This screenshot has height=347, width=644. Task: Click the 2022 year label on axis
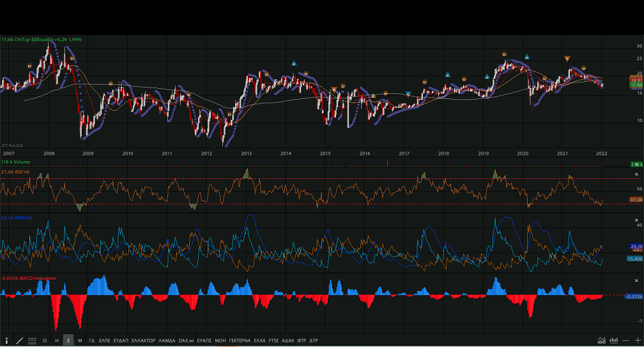tap(602, 153)
